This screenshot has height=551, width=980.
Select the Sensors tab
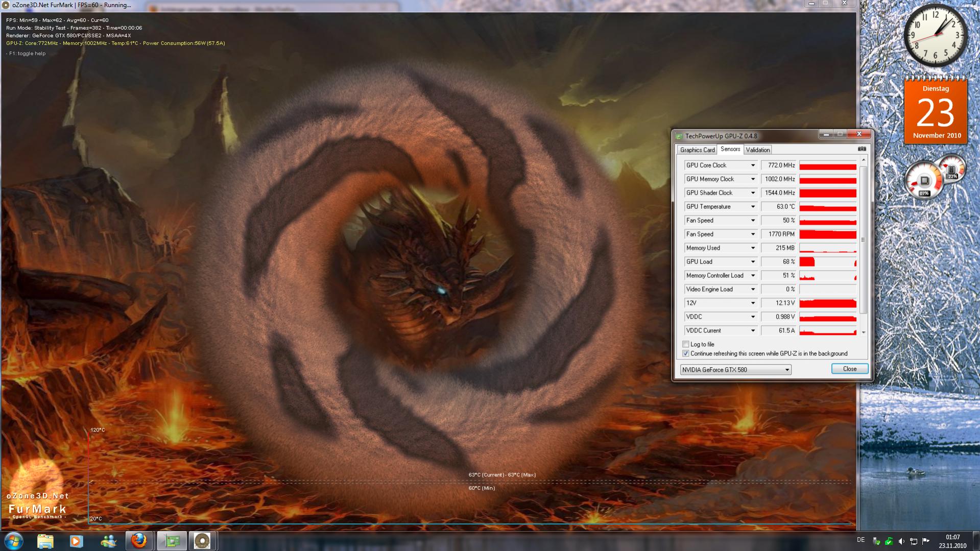pos(730,149)
